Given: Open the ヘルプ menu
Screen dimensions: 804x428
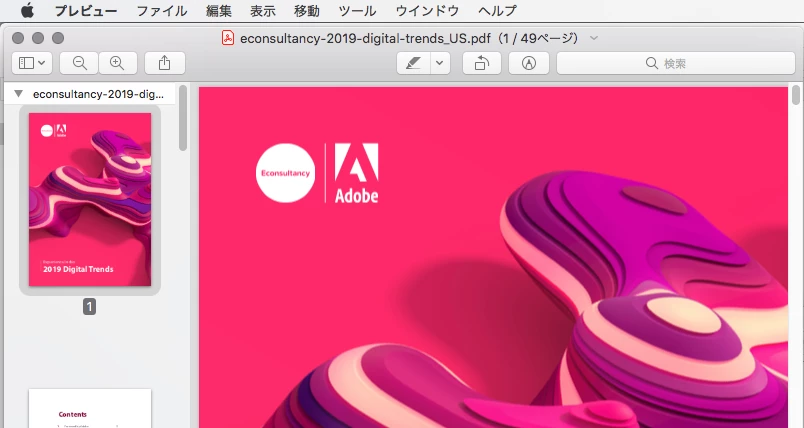Looking at the screenshot, I should point(497,11).
